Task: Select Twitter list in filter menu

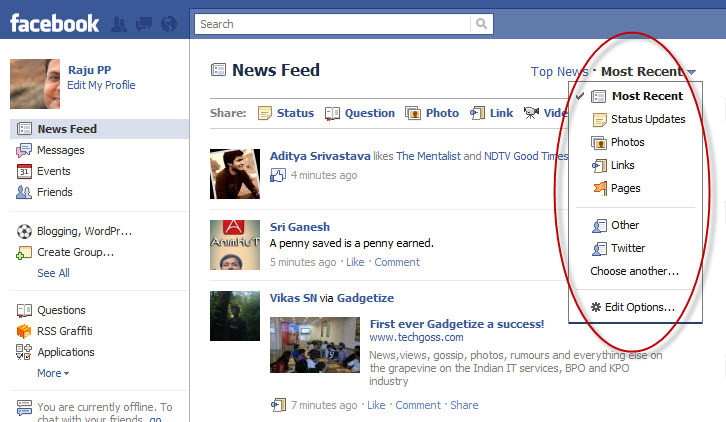Action: click(628, 248)
